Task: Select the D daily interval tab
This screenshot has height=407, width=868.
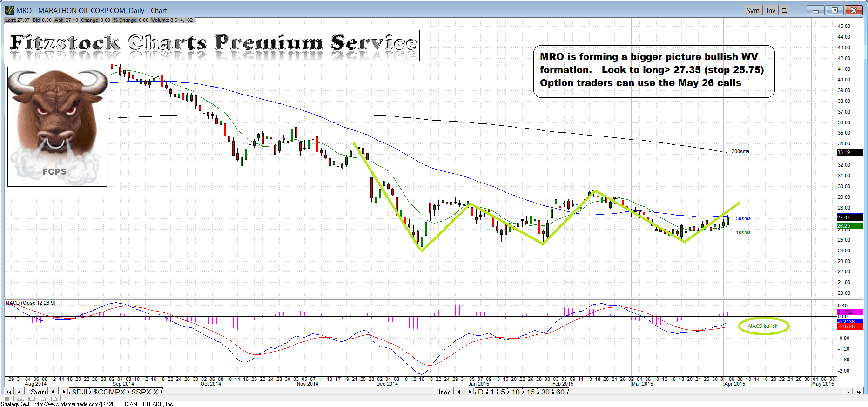Action: pyautogui.click(x=480, y=392)
